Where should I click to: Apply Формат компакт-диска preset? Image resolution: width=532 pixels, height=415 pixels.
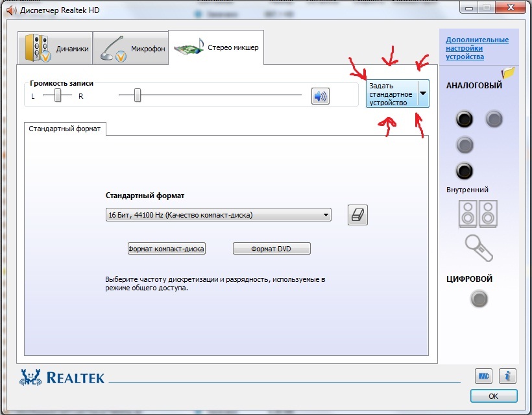click(166, 249)
